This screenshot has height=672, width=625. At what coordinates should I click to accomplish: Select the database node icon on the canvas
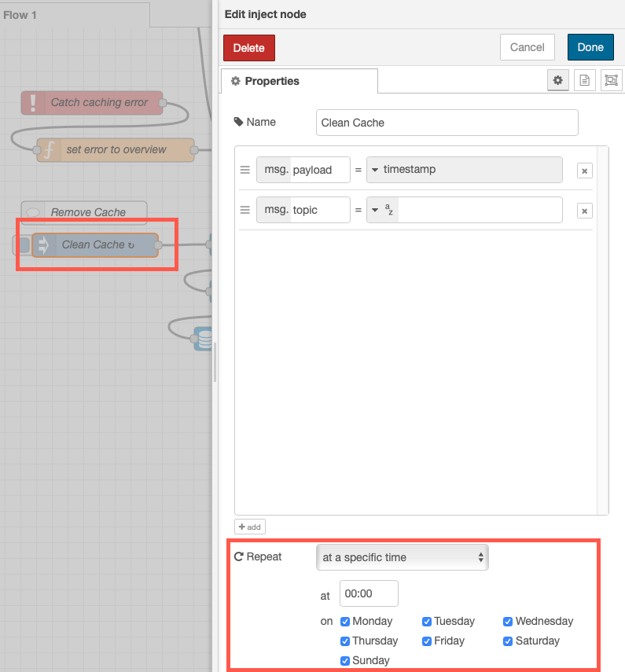click(204, 339)
